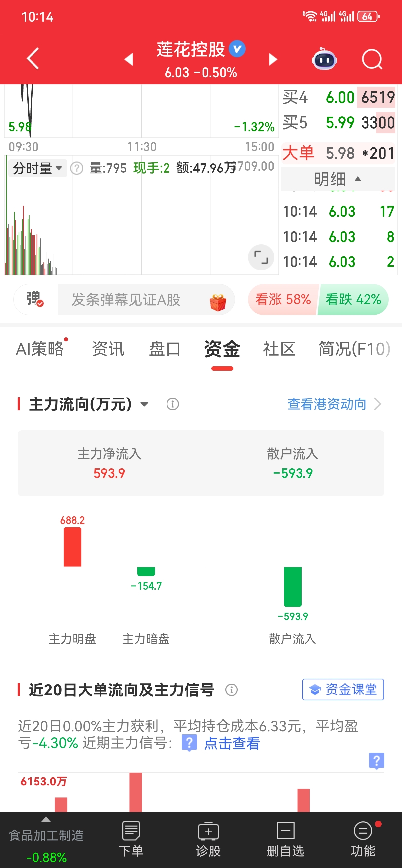
Task: Go to next stock with right triangle
Action: coord(273,59)
